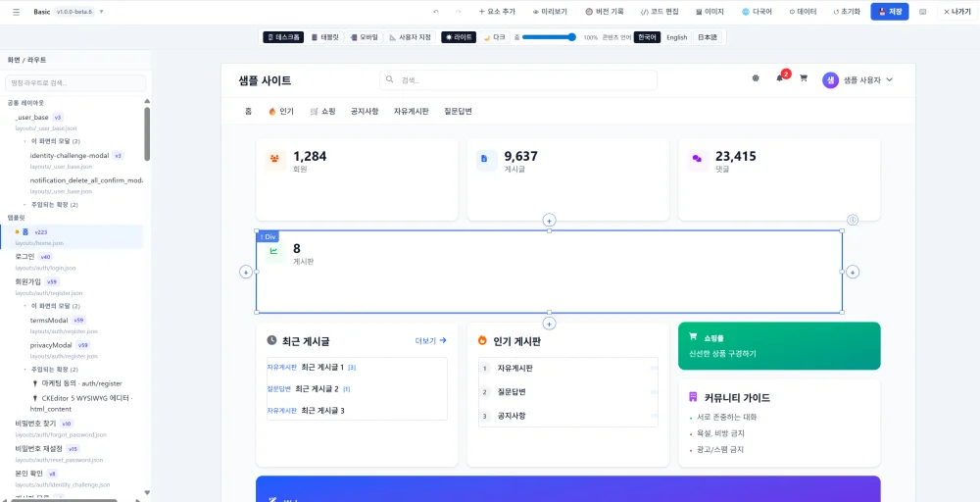Screen dimensions: 980x502
Task: Collapse '이 화면의 모달 (2)' under _user_base
Action: (25, 141)
